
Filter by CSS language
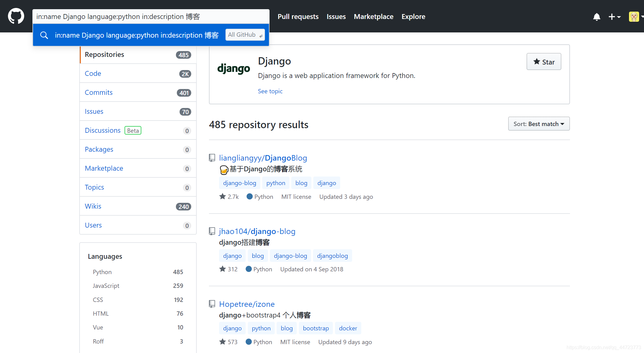pyautogui.click(x=138, y=300)
